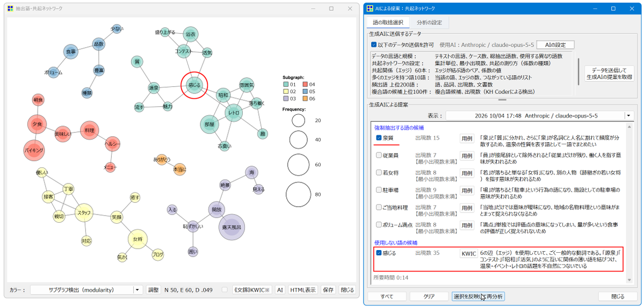Screen dimensions: 644x308
Task: Toggle 以下のデータの送信を許可 checkbox
Action: pos(374,45)
